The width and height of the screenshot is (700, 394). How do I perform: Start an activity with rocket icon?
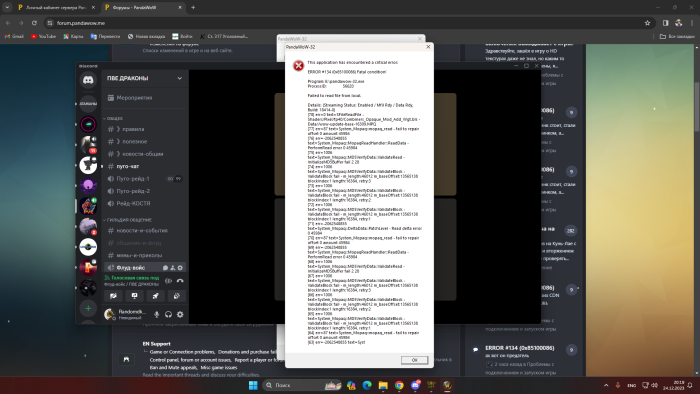[x=155, y=296]
